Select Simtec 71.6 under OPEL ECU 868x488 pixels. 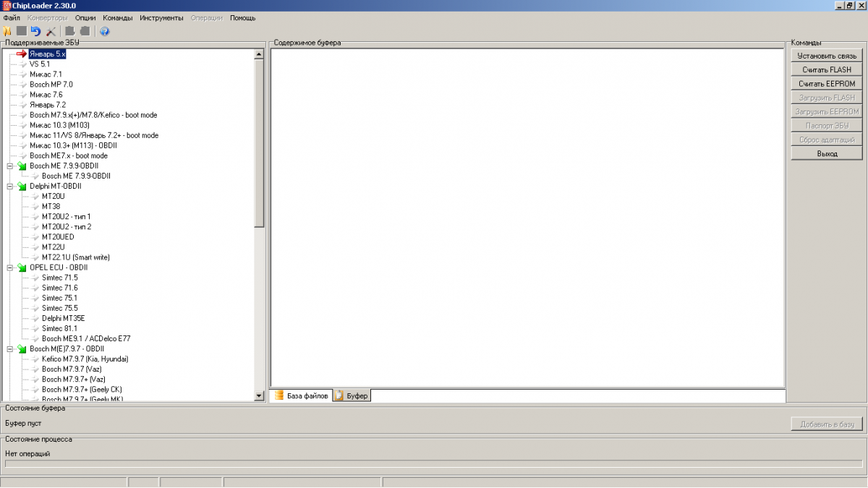pyautogui.click(x=59, y=288)
